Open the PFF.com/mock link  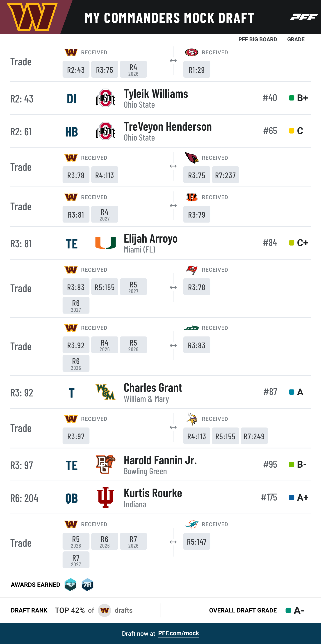[178, 633]
